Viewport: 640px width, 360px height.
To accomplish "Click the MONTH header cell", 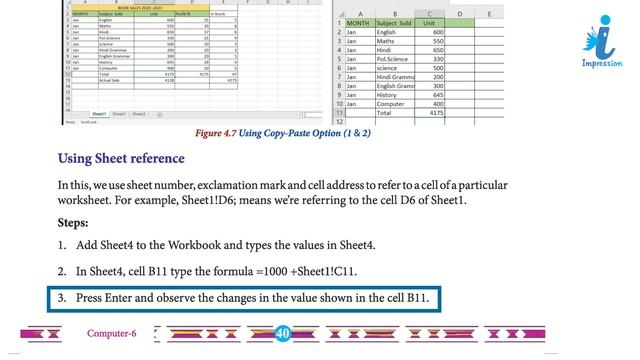I will pos(360,23).
